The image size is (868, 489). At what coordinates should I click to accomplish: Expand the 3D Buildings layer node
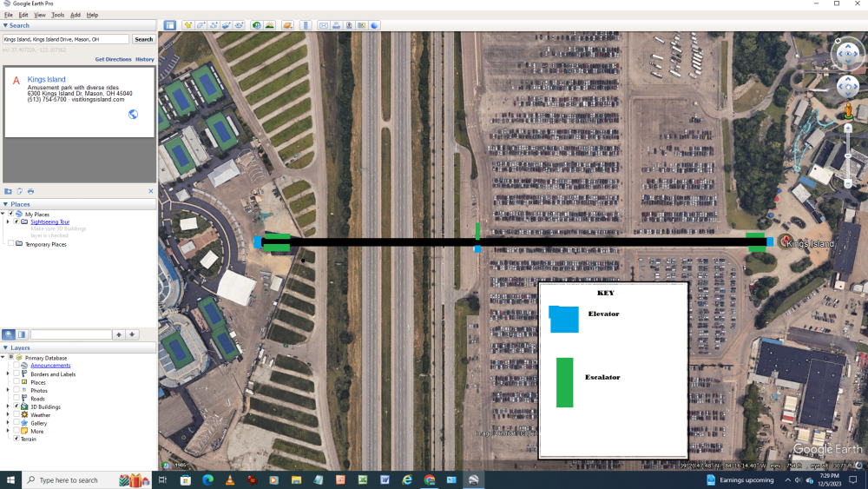(x=9, y=406)
